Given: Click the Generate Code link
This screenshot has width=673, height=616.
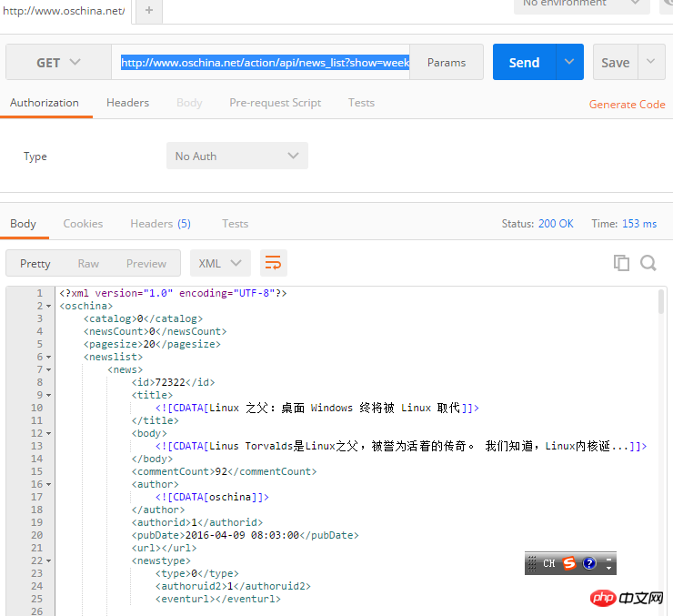Looking at the screenshot, I should (627, 105).
